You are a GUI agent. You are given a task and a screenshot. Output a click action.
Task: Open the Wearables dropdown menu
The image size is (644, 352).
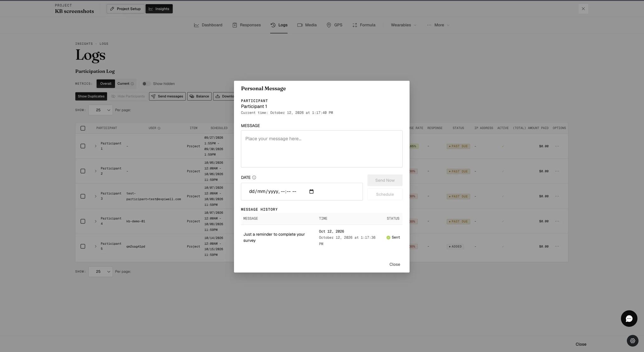[403, 25]
